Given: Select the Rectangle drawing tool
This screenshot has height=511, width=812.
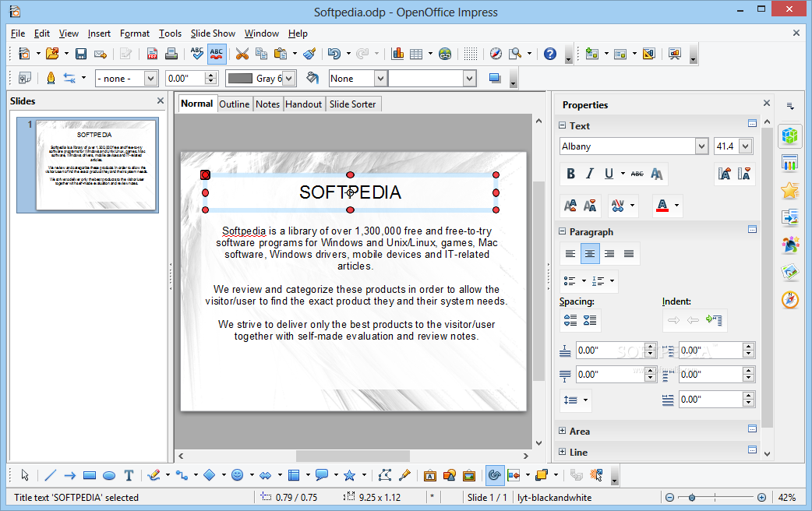Looking at the screenshot, I should 90,475.
